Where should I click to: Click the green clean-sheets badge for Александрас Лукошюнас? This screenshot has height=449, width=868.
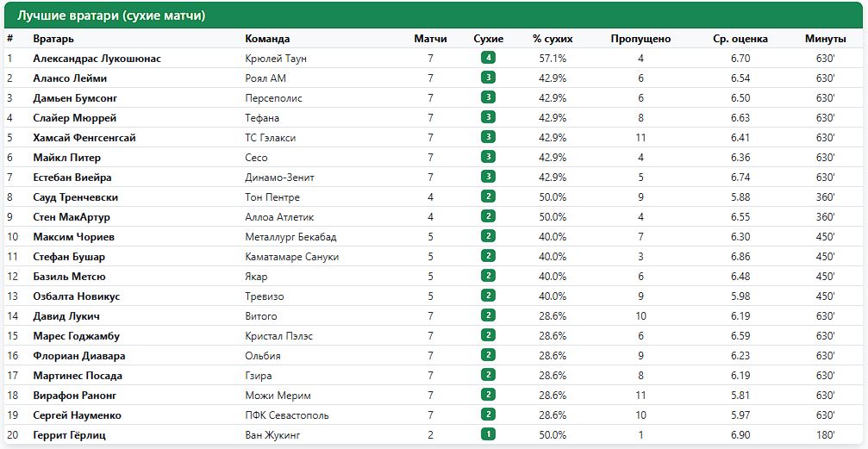click(488, 58)
